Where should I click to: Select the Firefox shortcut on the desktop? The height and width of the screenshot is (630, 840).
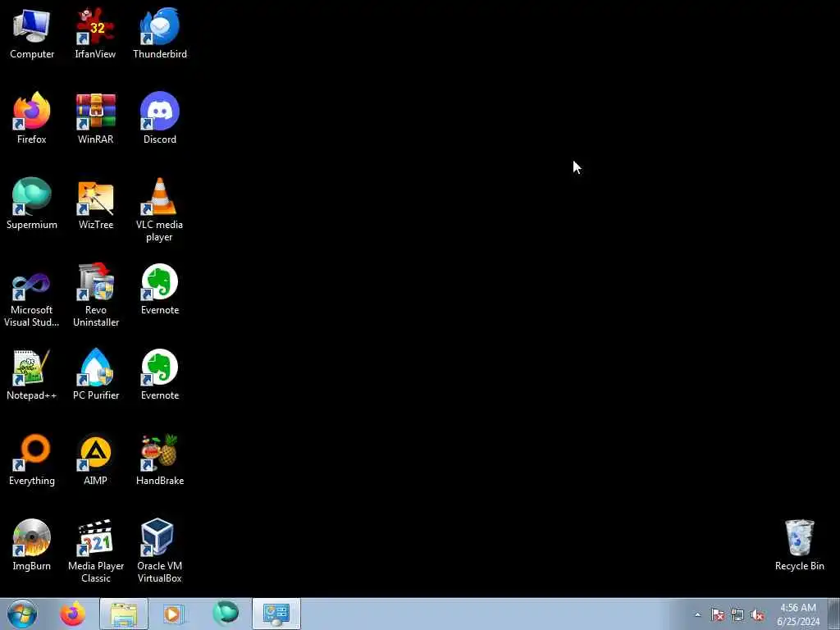point(32,118)
